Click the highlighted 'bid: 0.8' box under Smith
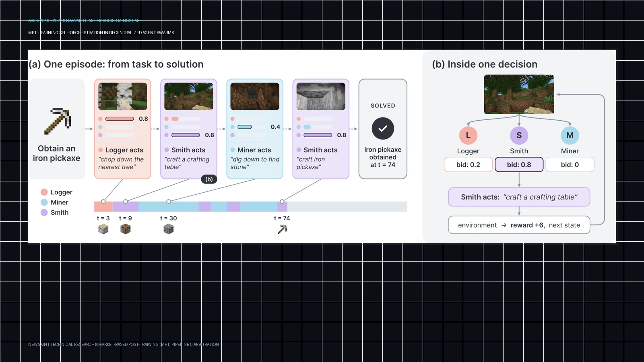The width and height of the screenshot is (644, 362). [x=519, y=165]
